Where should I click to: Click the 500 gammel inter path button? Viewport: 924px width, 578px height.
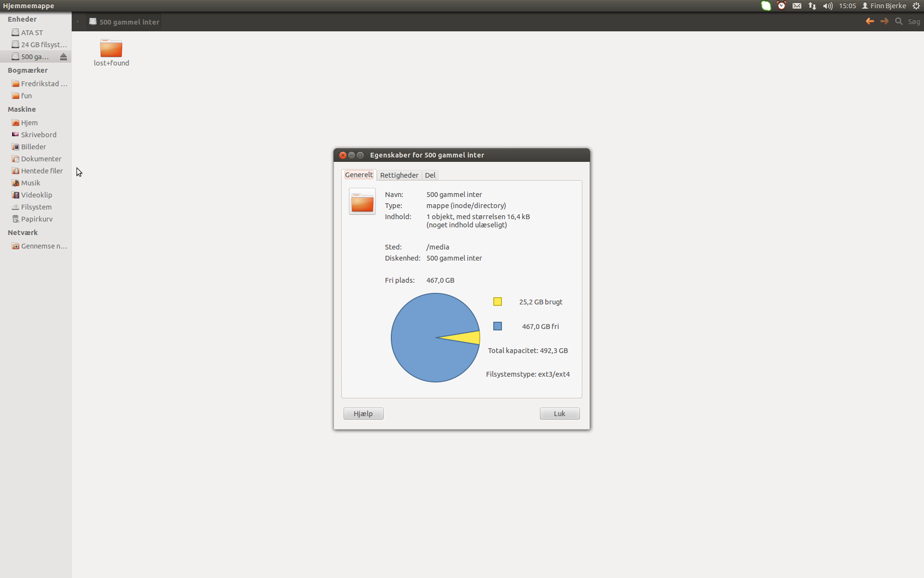(124, 22)
